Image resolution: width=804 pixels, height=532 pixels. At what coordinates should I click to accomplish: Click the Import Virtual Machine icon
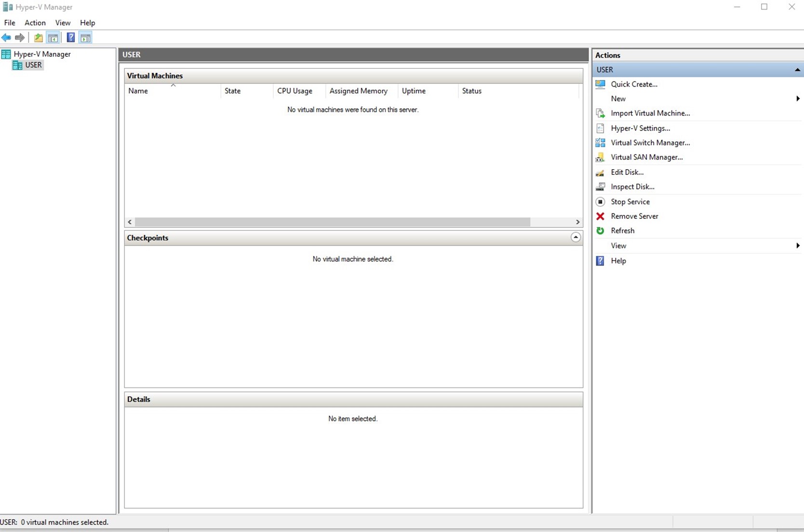pos(600,113)
